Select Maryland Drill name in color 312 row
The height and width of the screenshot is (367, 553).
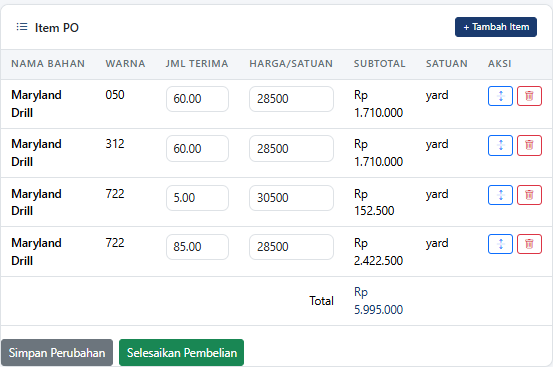(36, 153)
